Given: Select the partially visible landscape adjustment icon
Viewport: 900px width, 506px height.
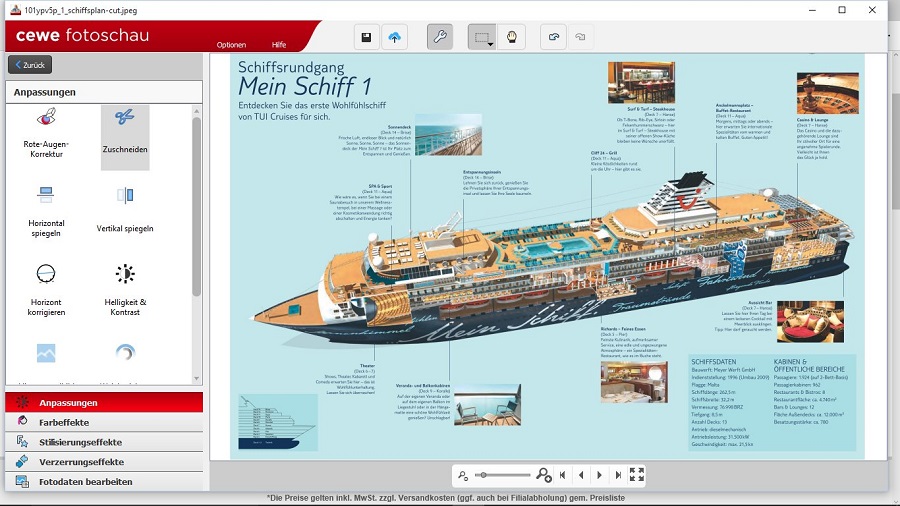Looking at the screenshot, I should (46, 353).
